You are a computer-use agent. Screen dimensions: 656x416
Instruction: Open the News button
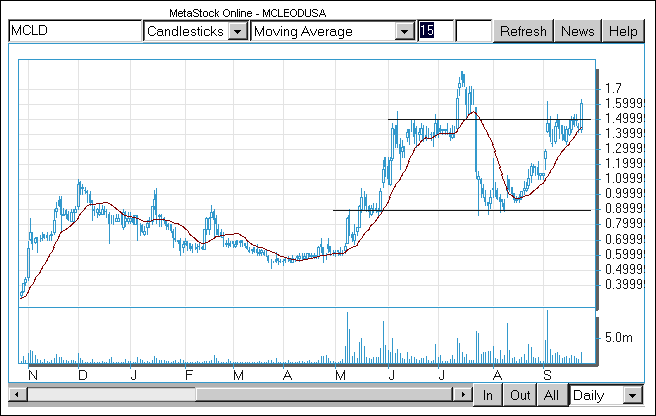click(577, 31)
